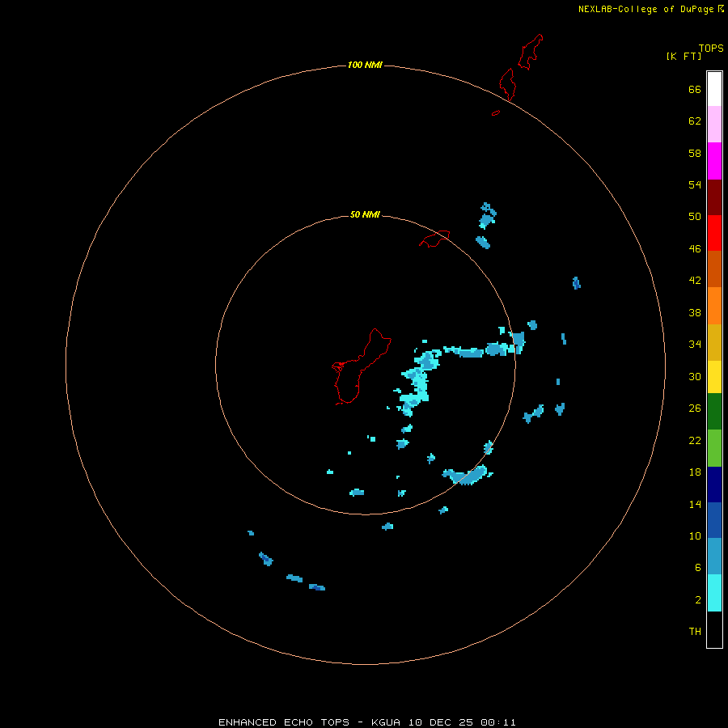Click the ENHANCED ECHO TOPS product title

click(284, 722)
